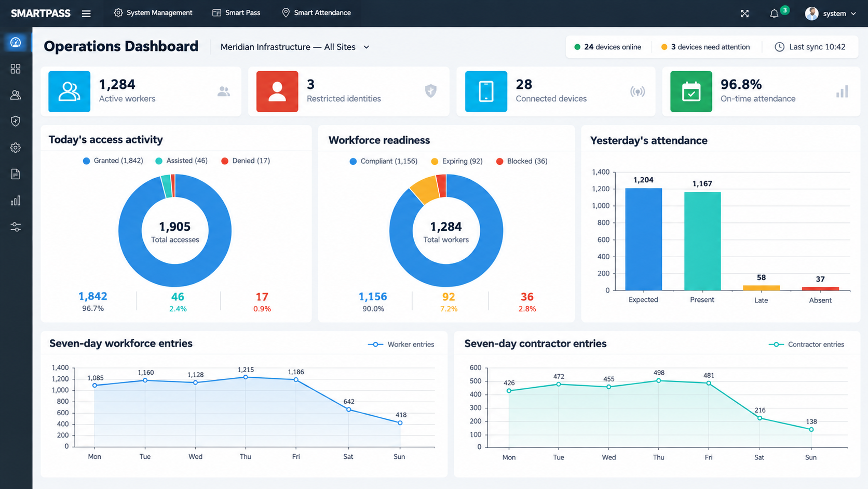Toggle Blocked (36) legend series
The height and width of the screenshot is (489, 868).
(522, 161)
